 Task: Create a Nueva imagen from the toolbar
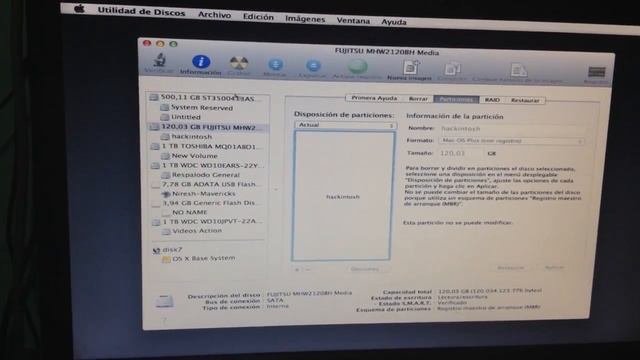click(410, 67)
